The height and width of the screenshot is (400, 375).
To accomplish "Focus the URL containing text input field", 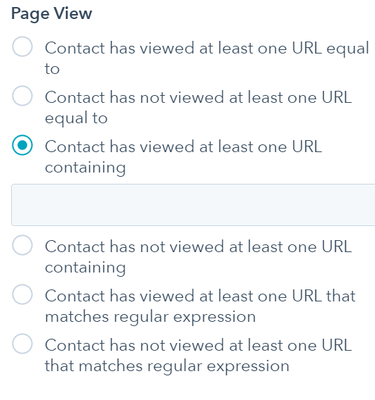I will coord(193,205).
